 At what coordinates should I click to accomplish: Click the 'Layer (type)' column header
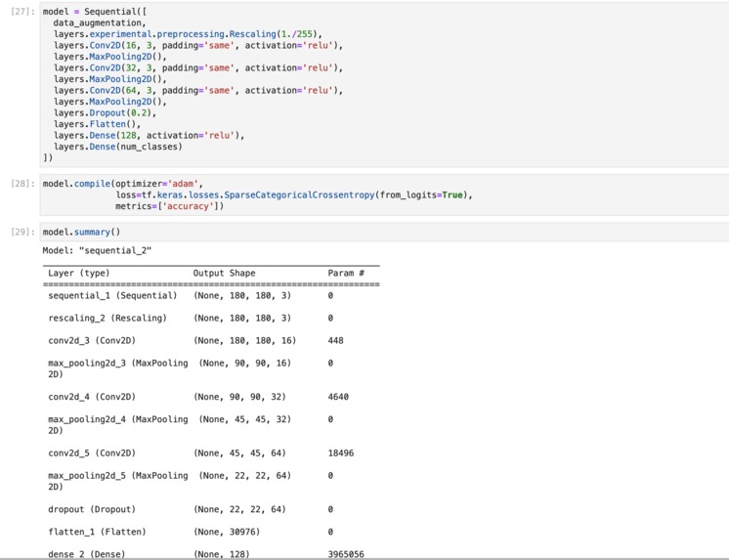pyautogui.click(x=79, y=273)
